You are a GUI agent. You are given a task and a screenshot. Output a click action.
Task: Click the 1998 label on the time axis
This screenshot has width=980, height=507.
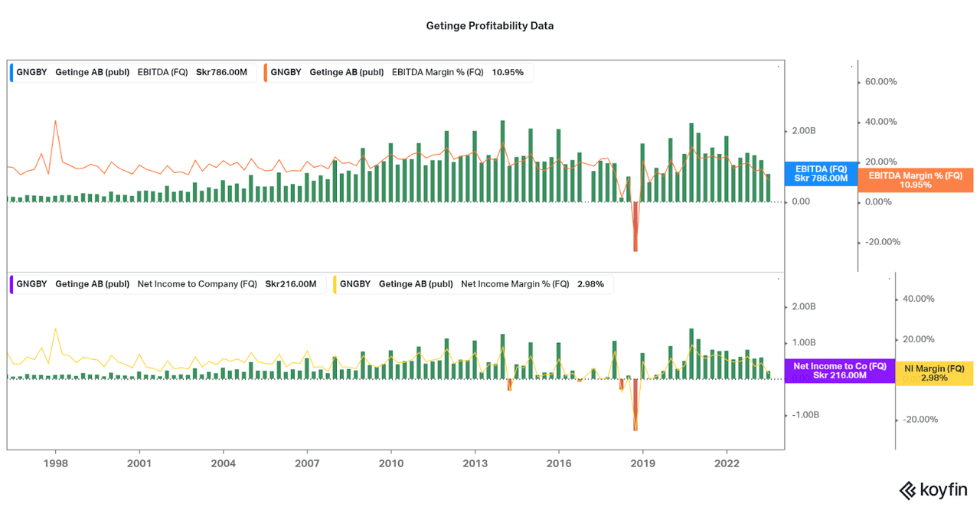[x=55, y=463]
